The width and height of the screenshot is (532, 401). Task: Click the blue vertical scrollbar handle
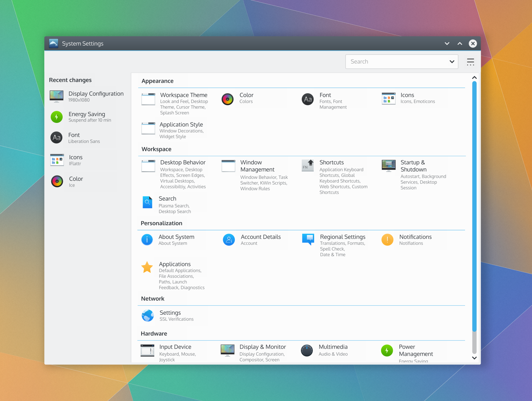coord(474,206)
